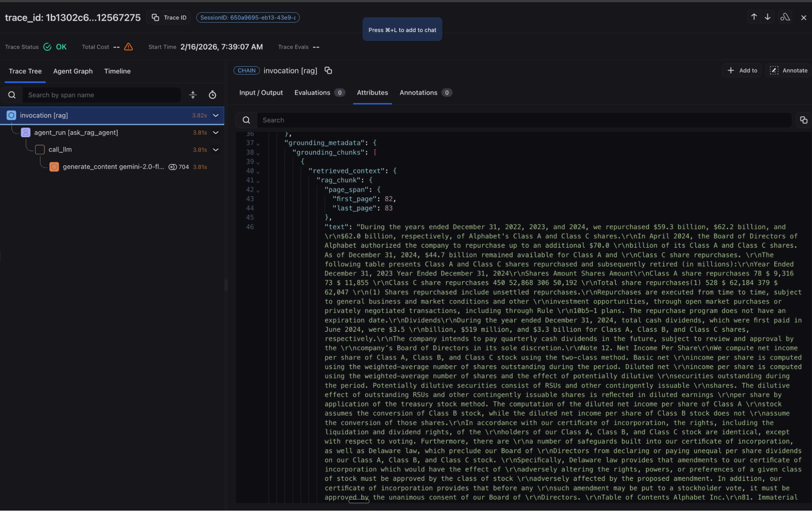Viewport: 812px width, 511px height.
Task: Copy the invocation [rag] span name
Action: 328,71
